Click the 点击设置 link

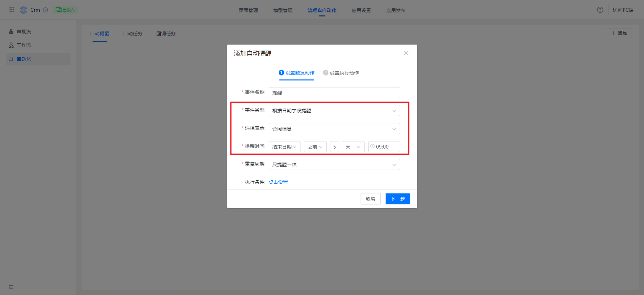tap(278, 182)
